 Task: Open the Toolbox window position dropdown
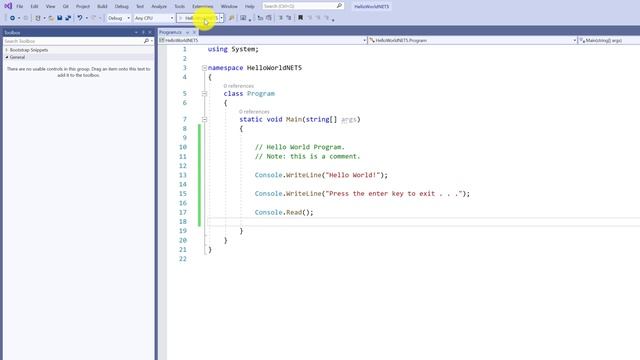136,32
